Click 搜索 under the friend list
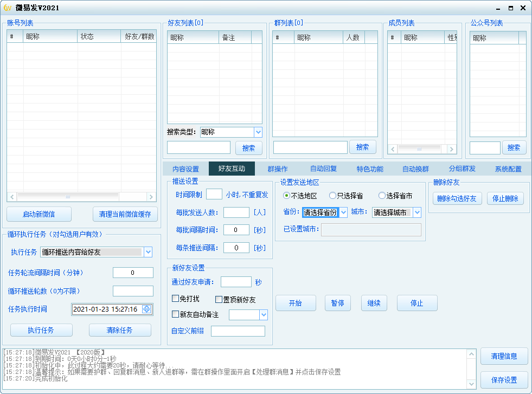532x394 pixels. click(x=249, y=148)
